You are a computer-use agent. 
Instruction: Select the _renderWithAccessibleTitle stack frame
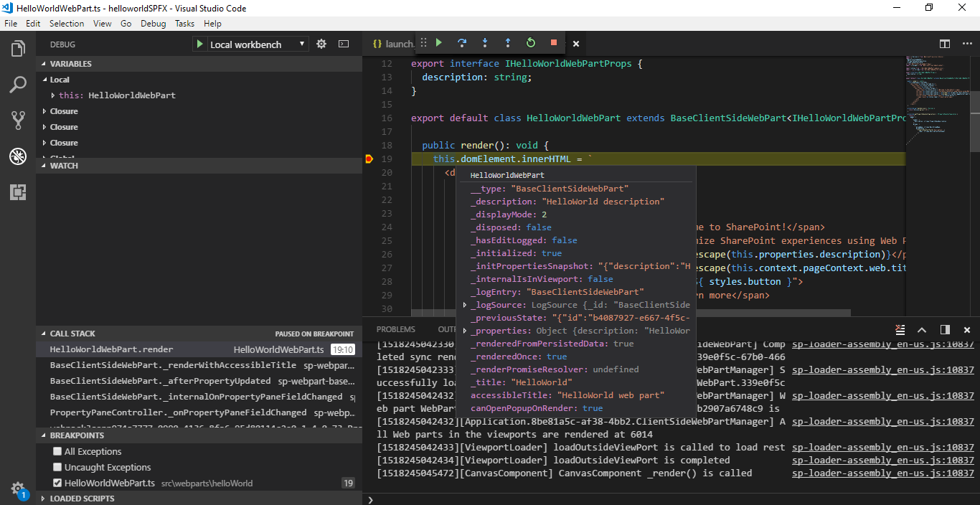(x=199, y=365)
